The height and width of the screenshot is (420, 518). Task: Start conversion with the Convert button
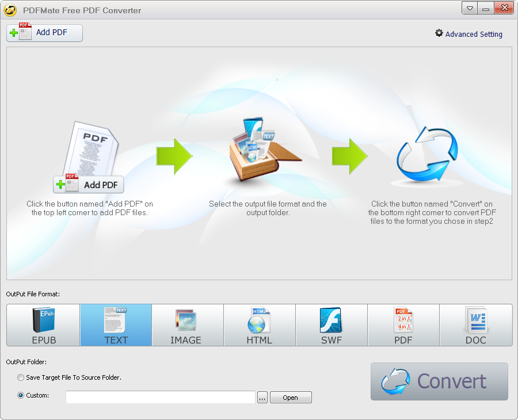pyautogui.click(x=439, y=381)
